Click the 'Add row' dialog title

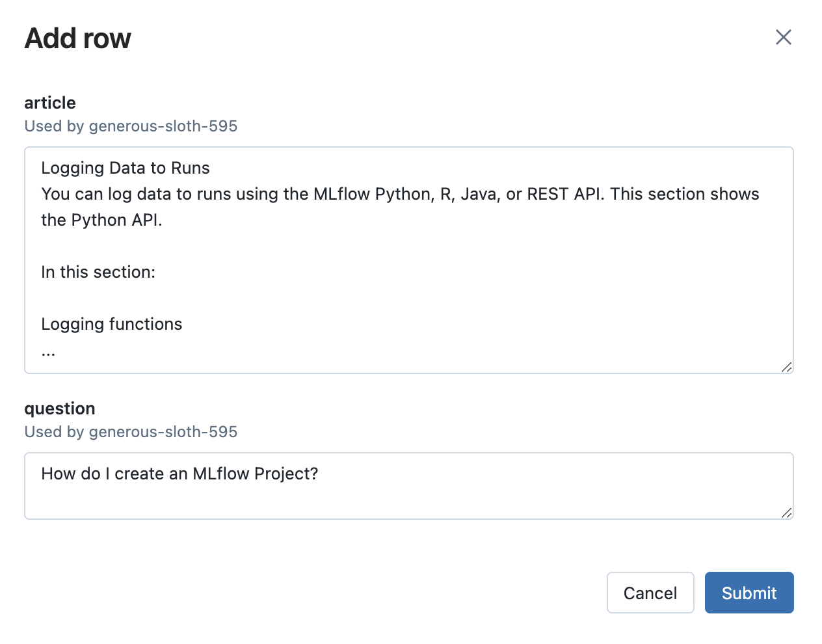pyautogui.click(x=78, y=38)
